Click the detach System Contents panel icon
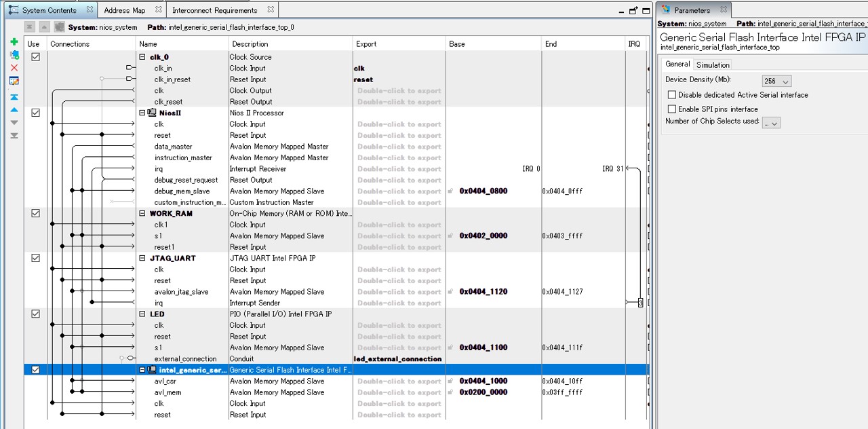Viewport: 868px width, 429px height. pyautogui.click(x=633, y=11)
